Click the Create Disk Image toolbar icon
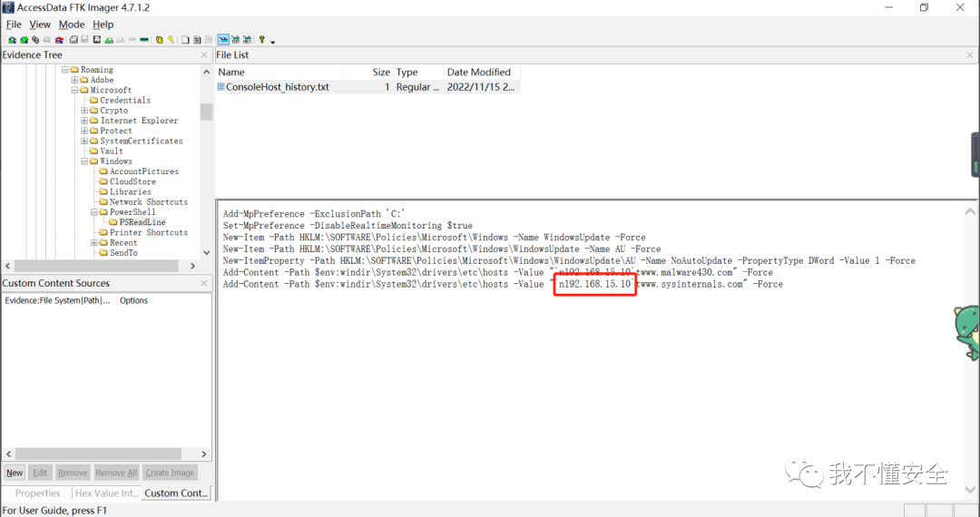The height and width of the screenshot is (517, 980). point(73,40)
